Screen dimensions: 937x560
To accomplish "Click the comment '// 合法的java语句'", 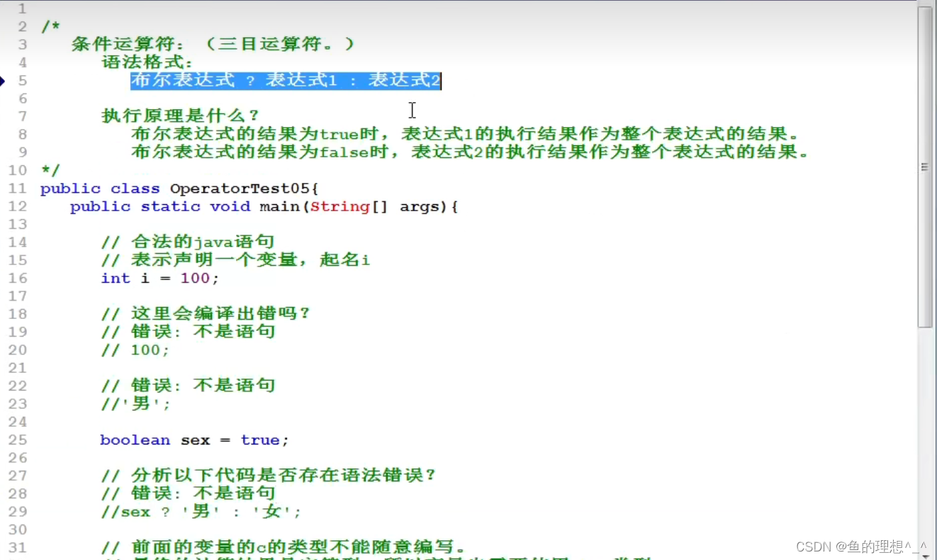I will pyautogui.click(x=188, y=242).
